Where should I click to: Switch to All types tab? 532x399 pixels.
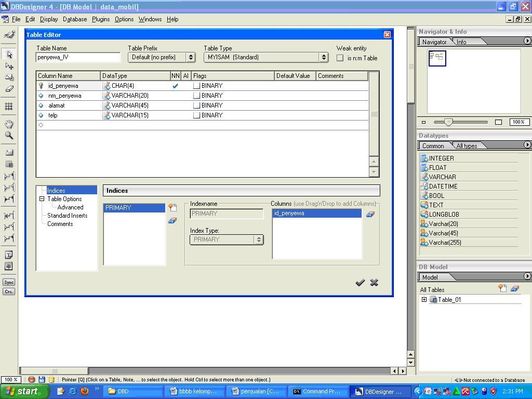point(467,146)
